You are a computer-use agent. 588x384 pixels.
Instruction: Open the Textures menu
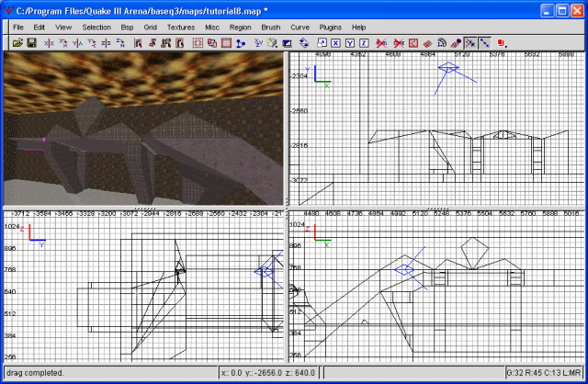[181, 28]
